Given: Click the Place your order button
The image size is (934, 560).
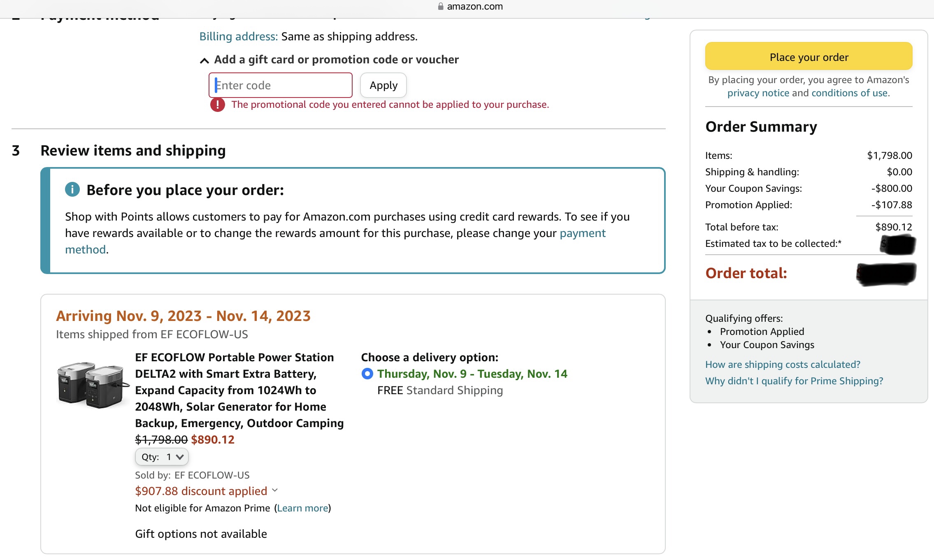Looking at the screenshot, I should 809,56.
